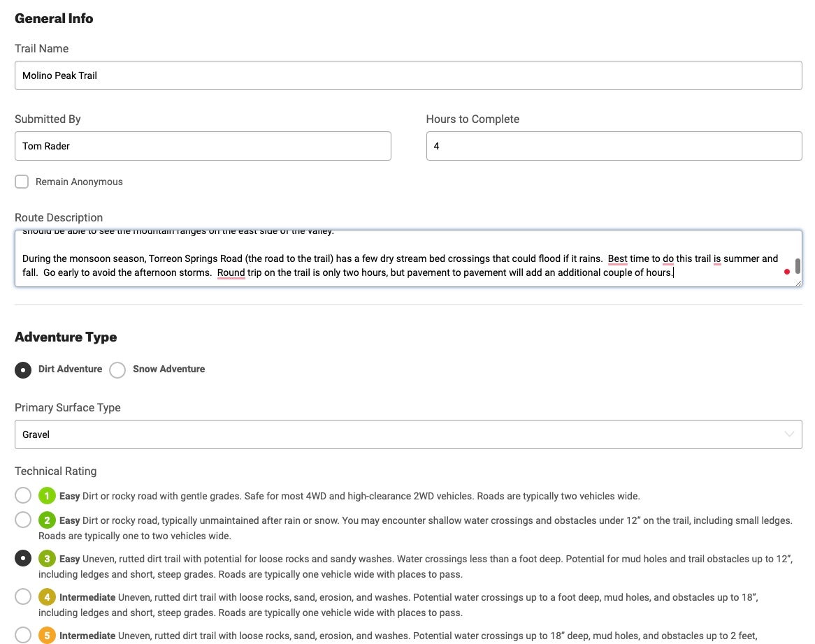815x644 pixels.
Task: Click the green number 3 rating badge
Action: (47, 559)
